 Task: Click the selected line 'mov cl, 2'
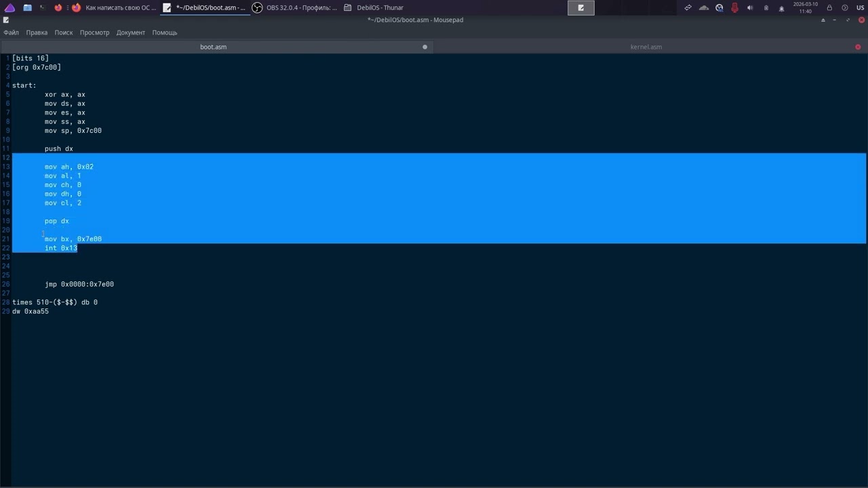(x=63, y=203)
